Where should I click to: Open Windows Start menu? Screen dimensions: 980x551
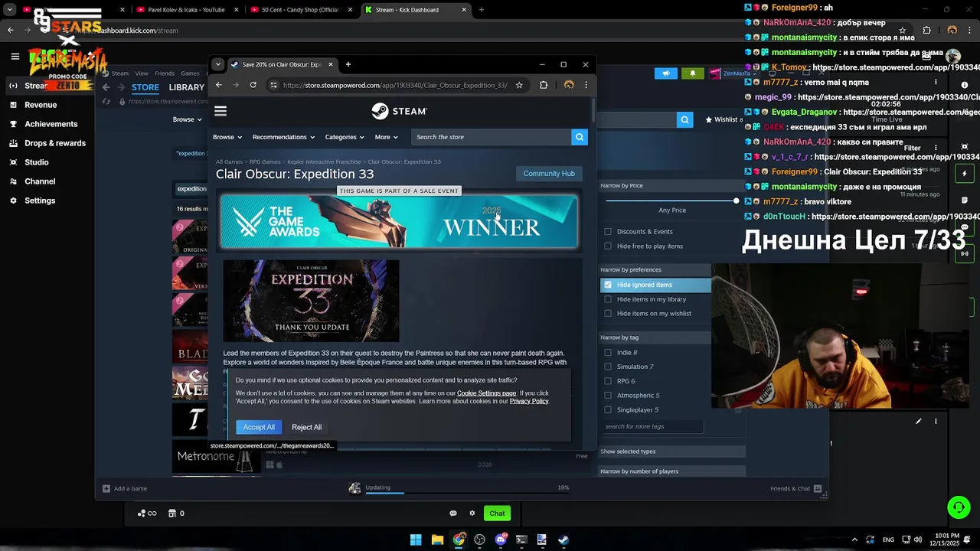point(416,540)
